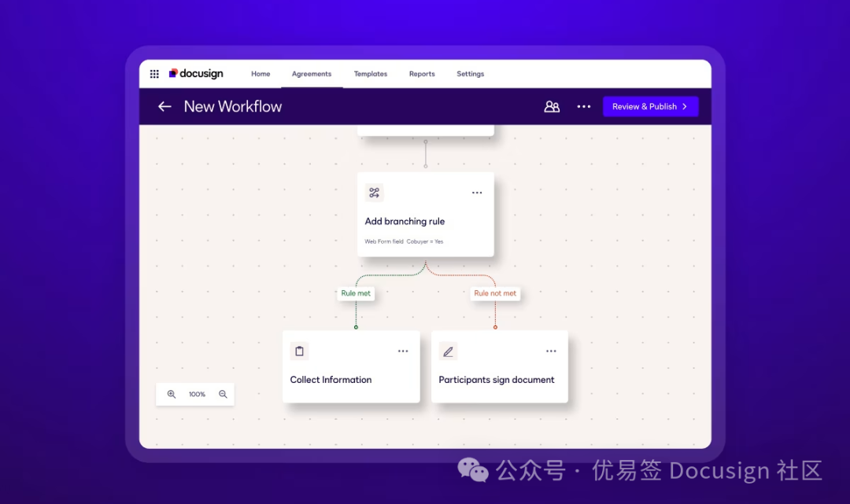850x504 pixels.
Task: Switch to the Home tab
Action: coord(261,74)
